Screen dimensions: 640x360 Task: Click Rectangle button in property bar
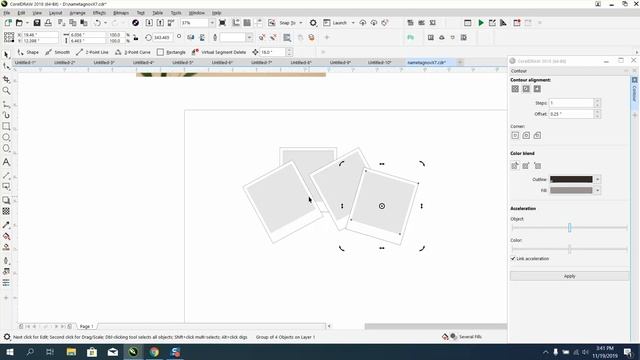pos(171,52)
